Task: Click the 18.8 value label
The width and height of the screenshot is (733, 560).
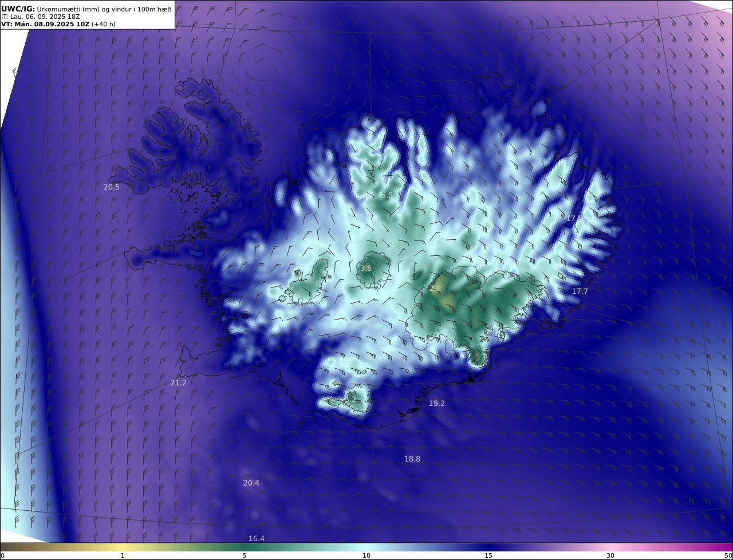Action: point(412,459)
